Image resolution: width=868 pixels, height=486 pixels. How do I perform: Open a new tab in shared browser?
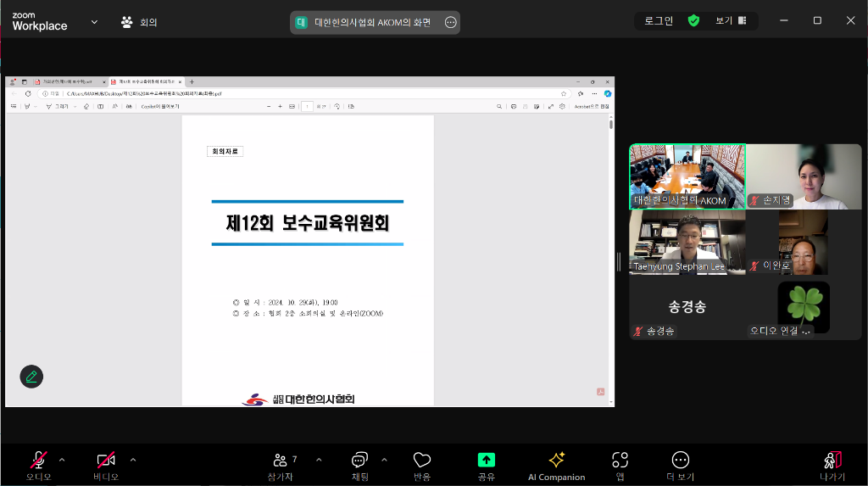[192, 81]
